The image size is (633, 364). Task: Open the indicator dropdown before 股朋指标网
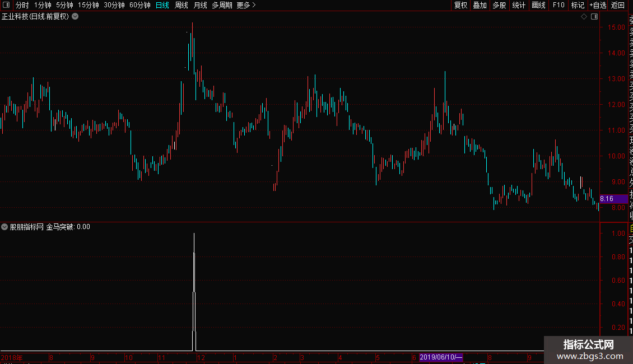(4, 227)
